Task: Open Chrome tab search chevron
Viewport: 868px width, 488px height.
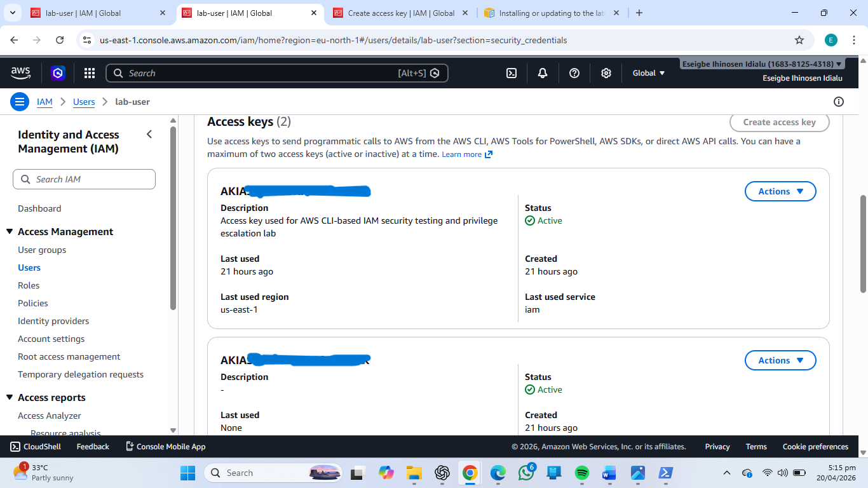Action: [13, 13]
